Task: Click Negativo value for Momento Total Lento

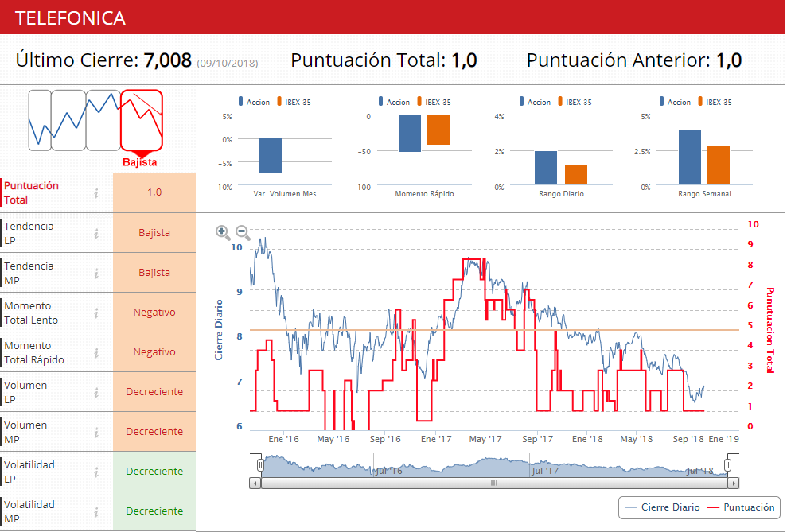Action: (154, 312)
